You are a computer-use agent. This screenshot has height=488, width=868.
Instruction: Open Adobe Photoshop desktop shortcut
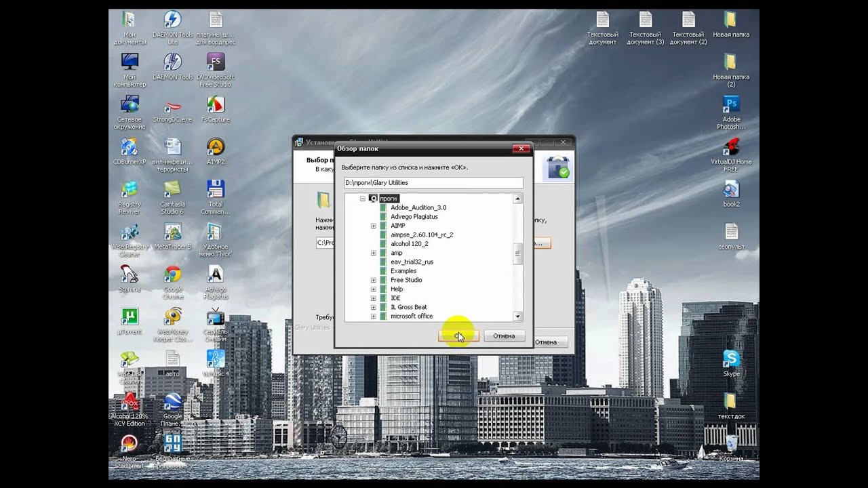tap(731, 112)
